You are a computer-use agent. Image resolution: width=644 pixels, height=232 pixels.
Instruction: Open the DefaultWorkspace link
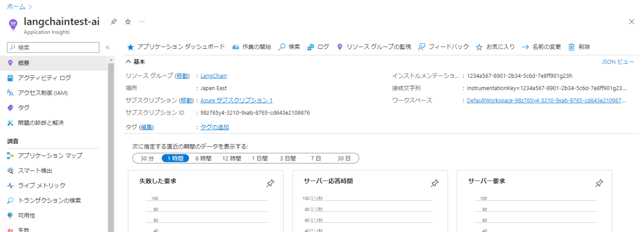546,100
